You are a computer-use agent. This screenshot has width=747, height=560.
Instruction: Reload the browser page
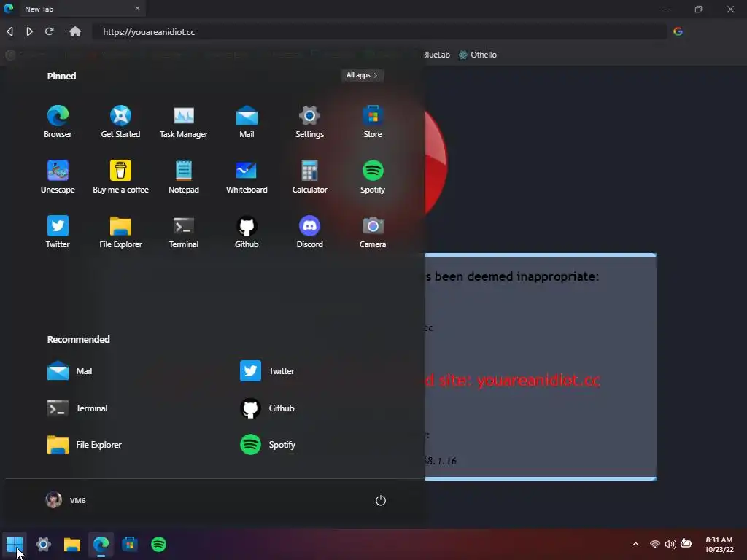coord(49,31)
